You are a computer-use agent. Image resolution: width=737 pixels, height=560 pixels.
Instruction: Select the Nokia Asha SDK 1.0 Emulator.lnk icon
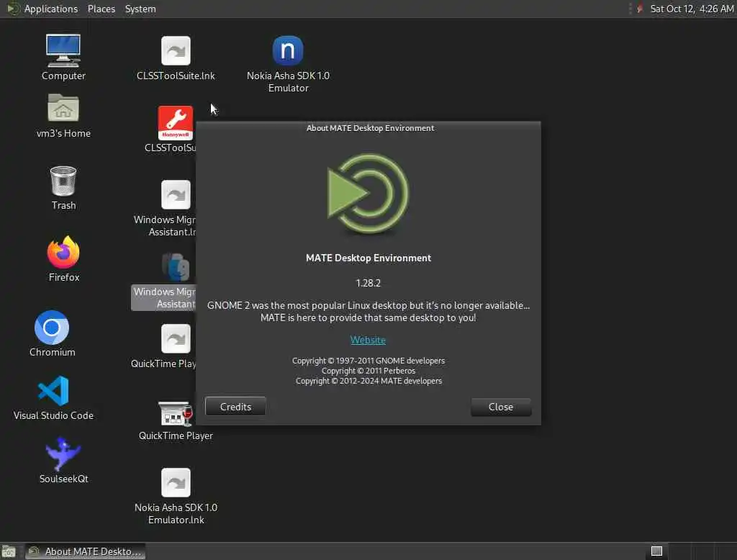tap(176, 482)
